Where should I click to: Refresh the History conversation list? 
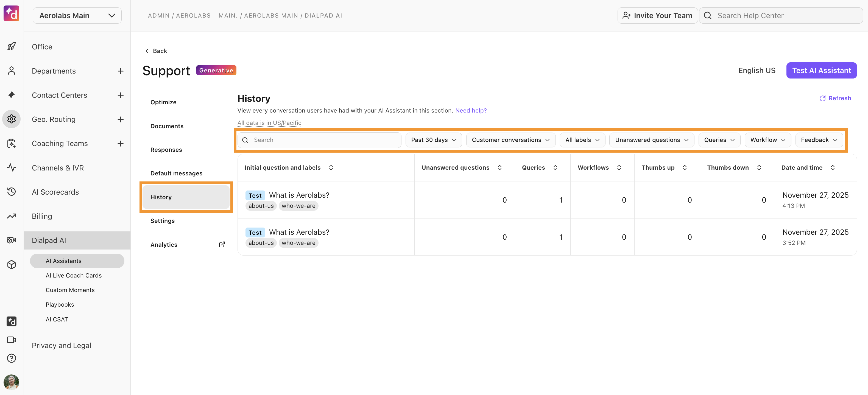[x=835, y=98]
